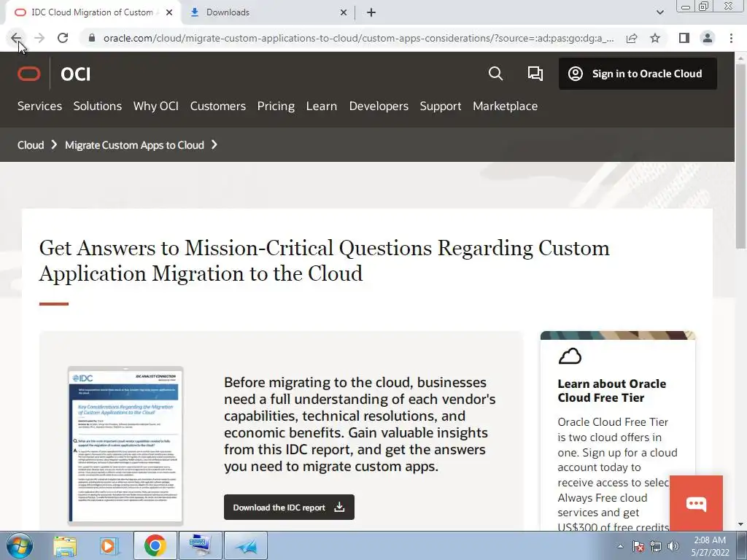This screenshot has height=560, width=747.
Task: Open Chrome's three-dot menu
Action: pos(731,38)
